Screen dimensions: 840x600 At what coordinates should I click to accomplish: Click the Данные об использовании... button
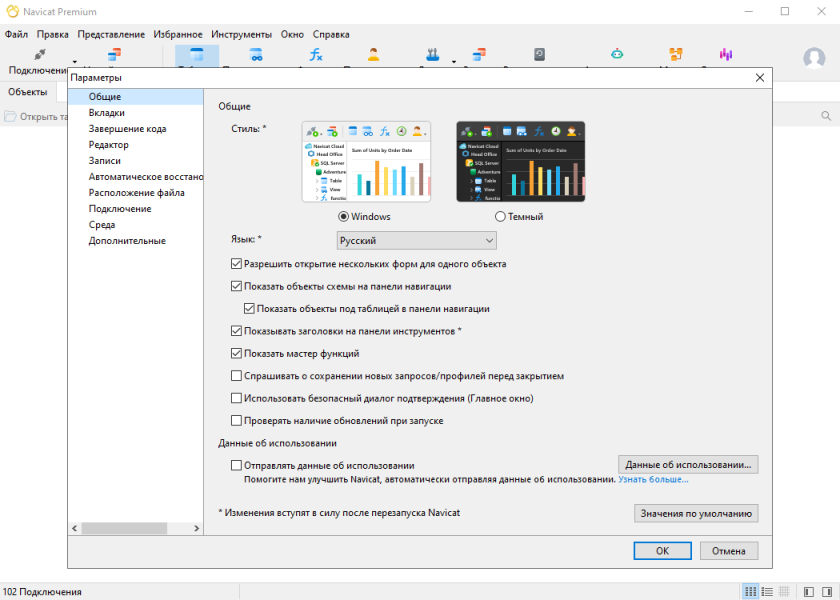coord(688,464)
